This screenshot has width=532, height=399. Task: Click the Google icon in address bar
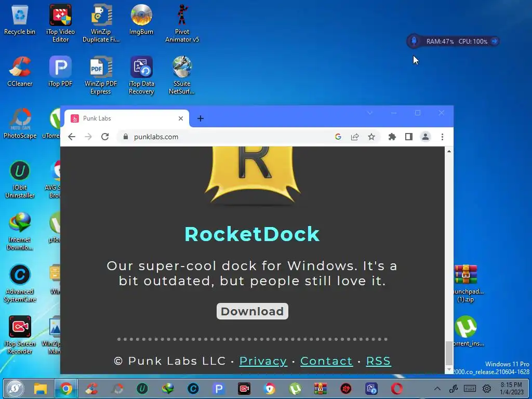[338, 137]
